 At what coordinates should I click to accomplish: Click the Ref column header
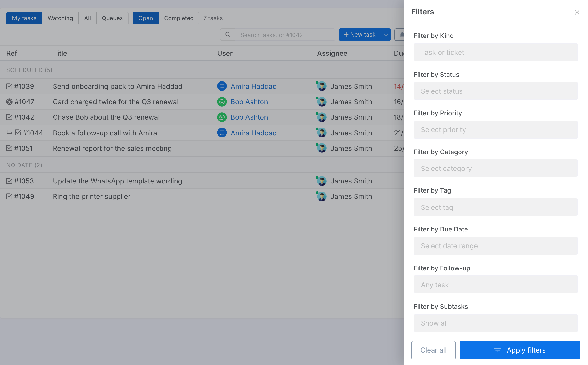coord(12,53)
